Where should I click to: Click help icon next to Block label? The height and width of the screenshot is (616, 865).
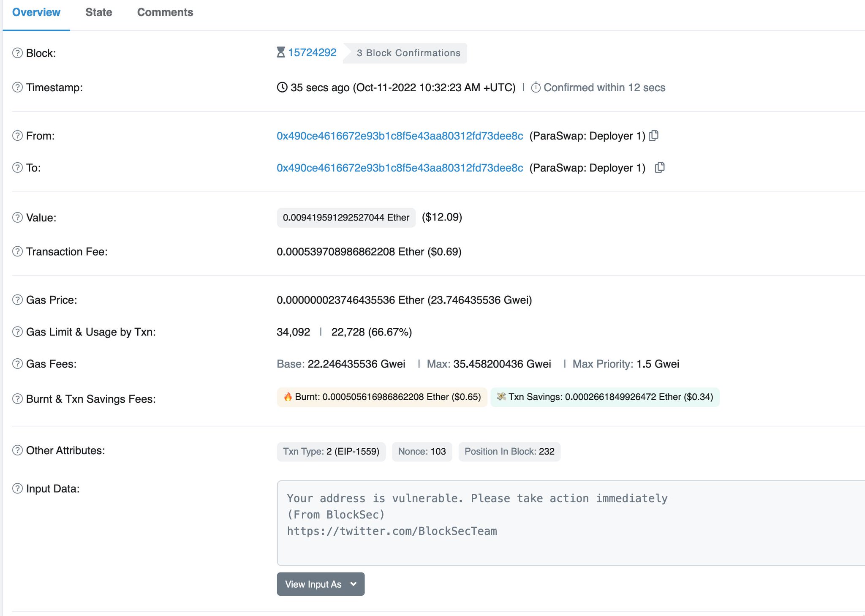(x=17, y=53)
